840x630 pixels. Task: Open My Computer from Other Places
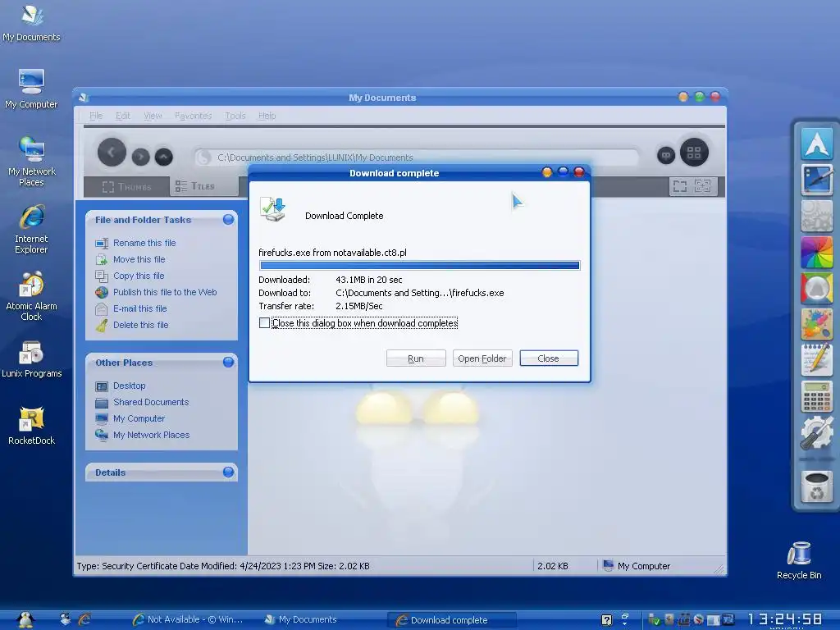point(139,418)
